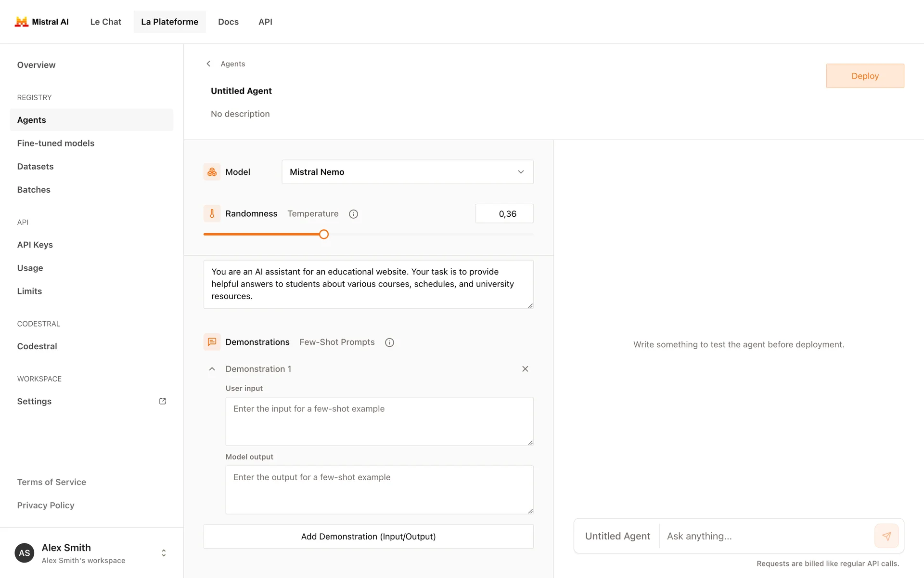Click the Mistral AI logo icon
Viewport: 924px width, 578px height.
click(x=21, y=22)
